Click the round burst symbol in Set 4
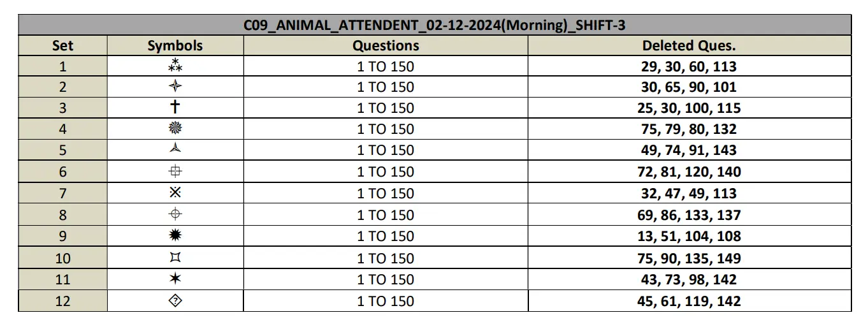868x329 pixels. 175,129
